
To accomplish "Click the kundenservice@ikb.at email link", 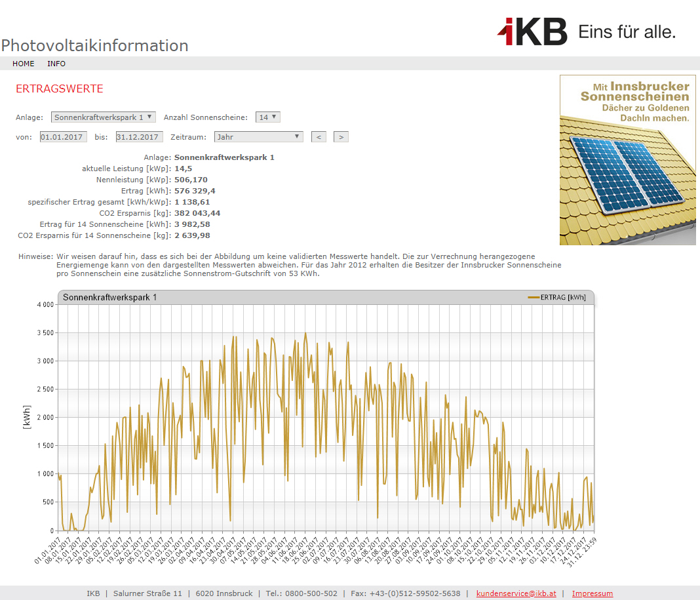I will pos(516,593).
